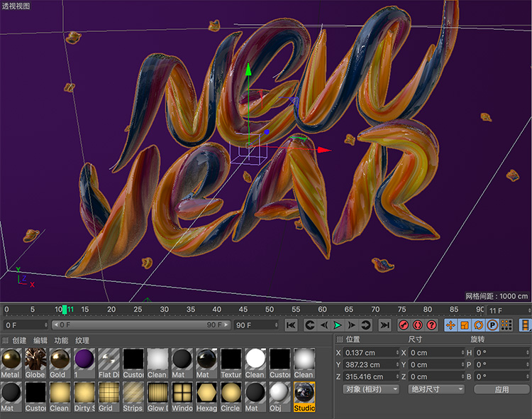Open keyframe selection question-mark button
This screenshot has height=419, width=532.
coord(431,325)
